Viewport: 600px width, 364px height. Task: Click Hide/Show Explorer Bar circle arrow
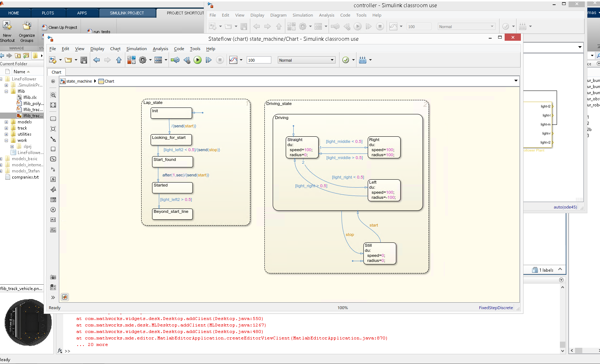(x=53, y=81)
